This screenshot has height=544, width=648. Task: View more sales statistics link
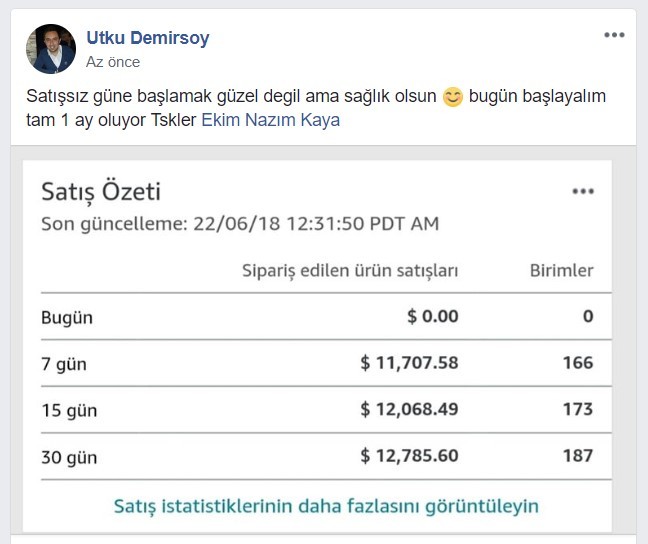[326, 506]
